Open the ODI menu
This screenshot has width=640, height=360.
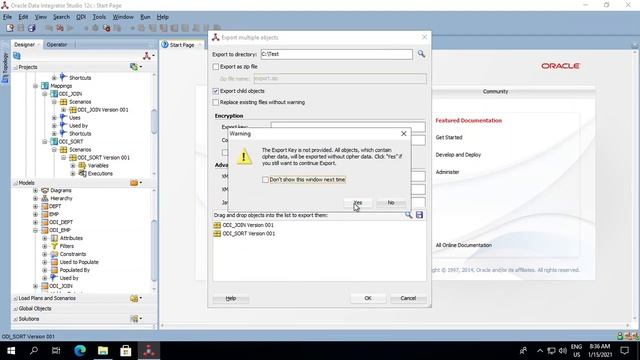(81, 17)
